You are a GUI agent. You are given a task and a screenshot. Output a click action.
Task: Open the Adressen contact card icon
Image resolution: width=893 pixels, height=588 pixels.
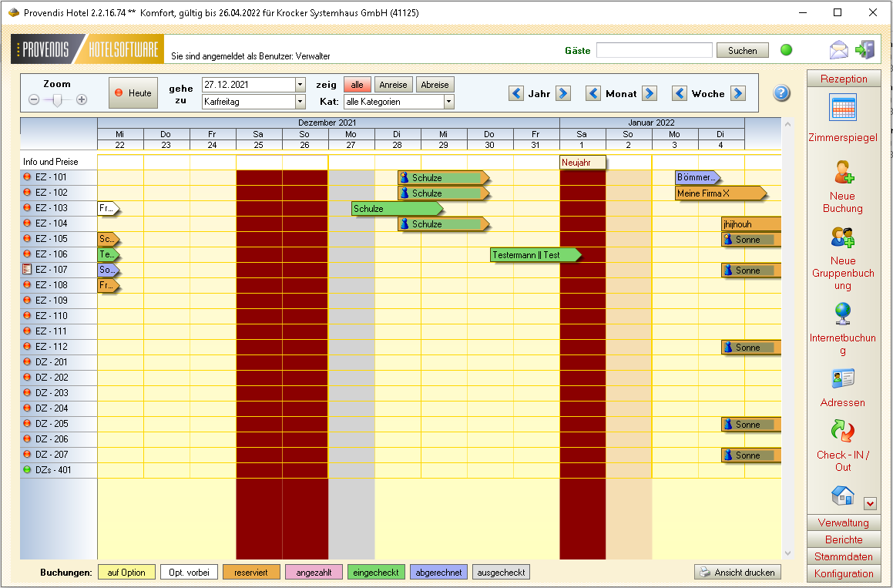843,378
